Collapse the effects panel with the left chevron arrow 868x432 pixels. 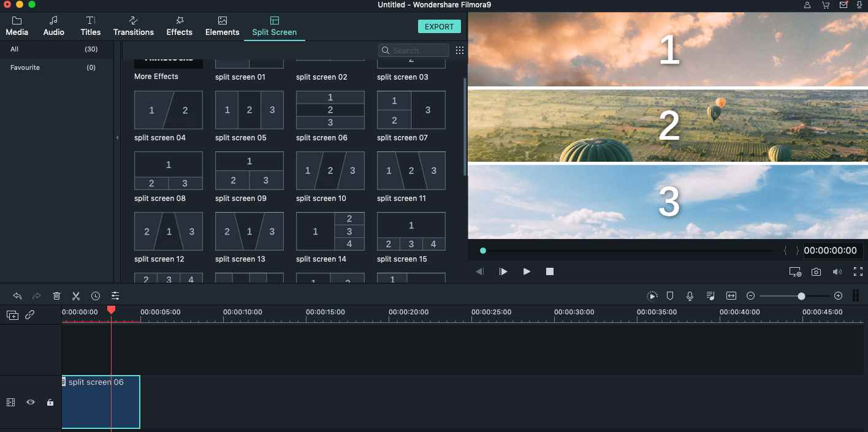(x=117, y=138)
